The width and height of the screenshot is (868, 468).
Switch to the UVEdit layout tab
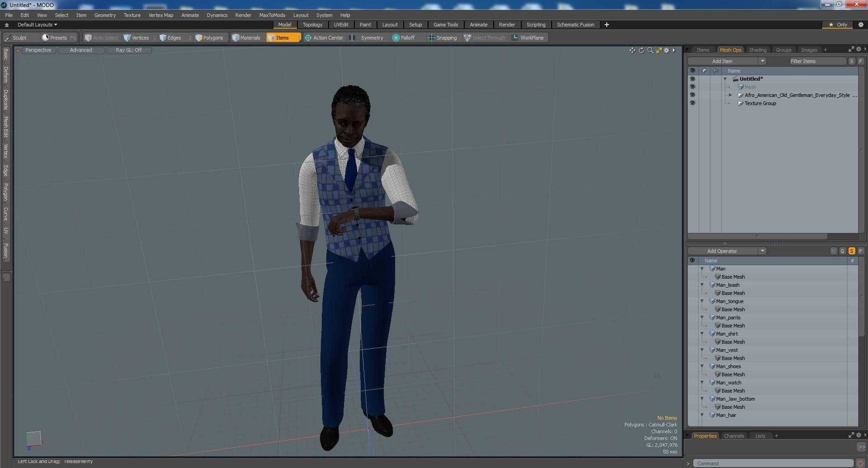tap(341, 25)
